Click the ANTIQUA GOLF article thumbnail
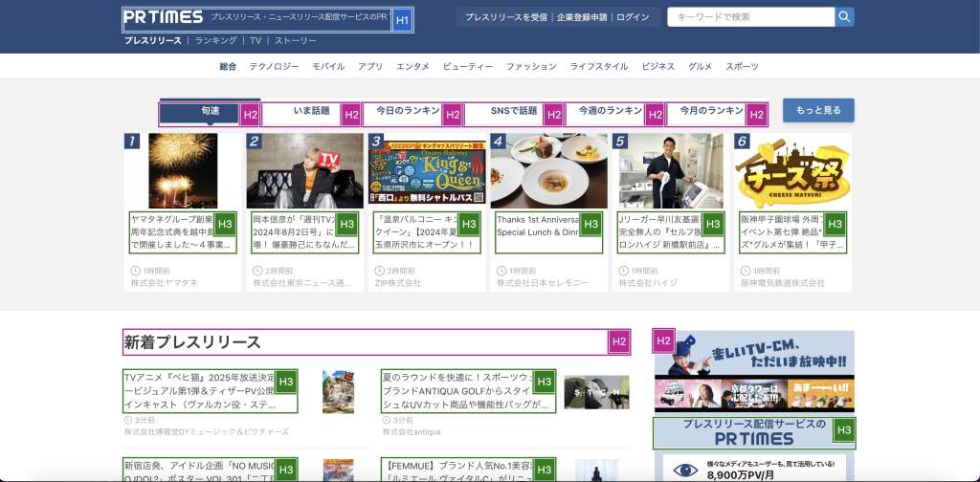The width and height of the screenshot is (980, 482). pos(597,392)
